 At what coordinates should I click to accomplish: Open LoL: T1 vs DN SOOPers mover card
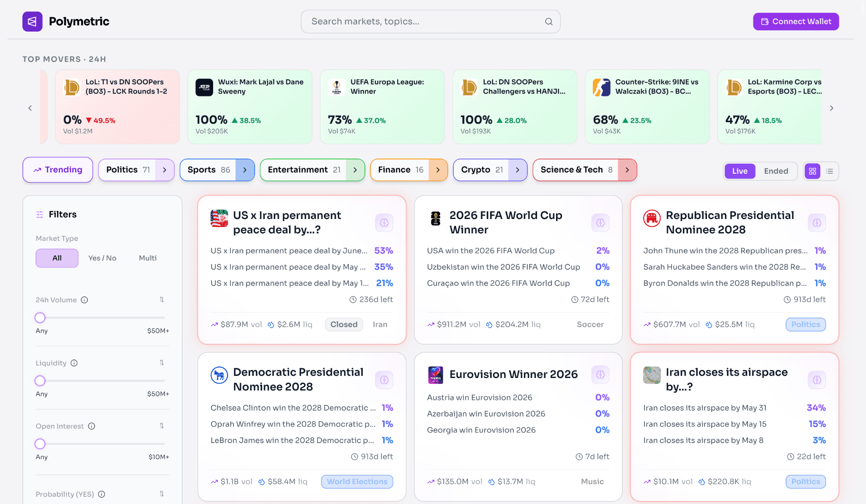pos(118,107)
